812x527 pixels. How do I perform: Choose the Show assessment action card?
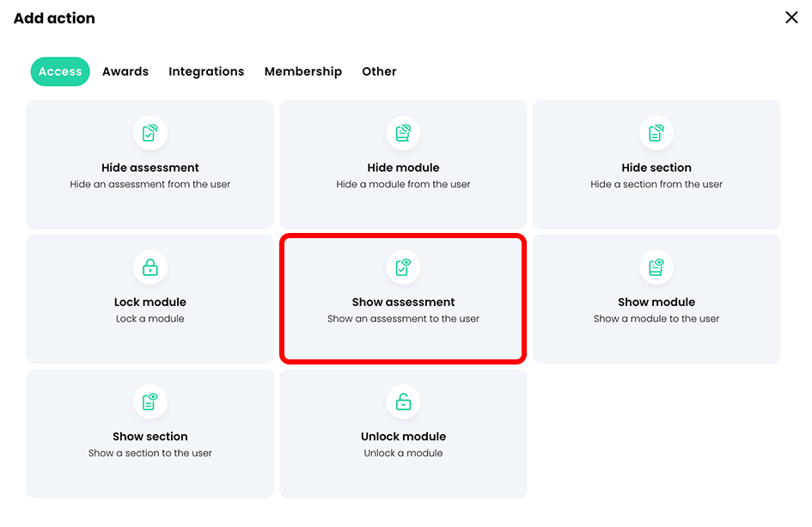click(x=403, y=298)
